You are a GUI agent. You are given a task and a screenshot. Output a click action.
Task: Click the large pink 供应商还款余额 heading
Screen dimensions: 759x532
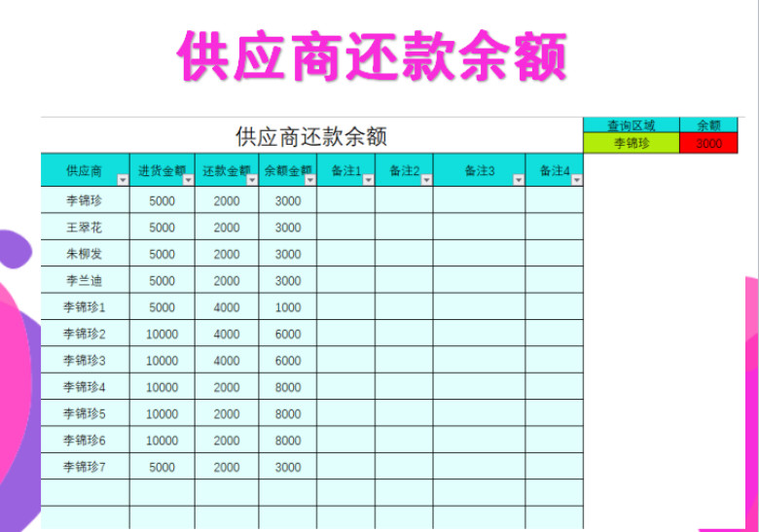point(372,55)
